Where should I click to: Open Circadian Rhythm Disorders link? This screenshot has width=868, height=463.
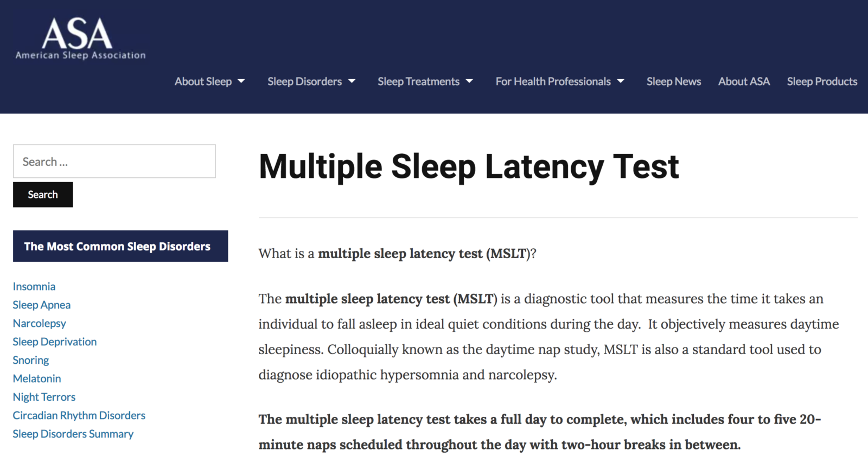79,415
